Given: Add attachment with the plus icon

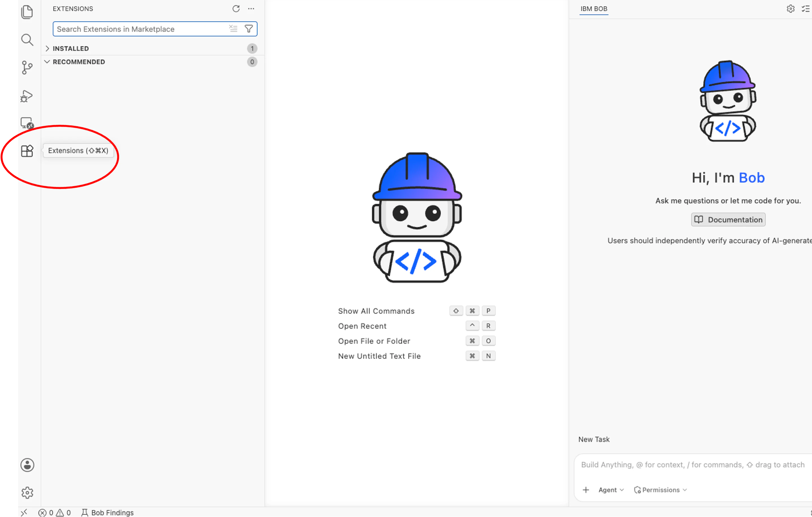Looking at the screenshot, I should click(586, 490).
